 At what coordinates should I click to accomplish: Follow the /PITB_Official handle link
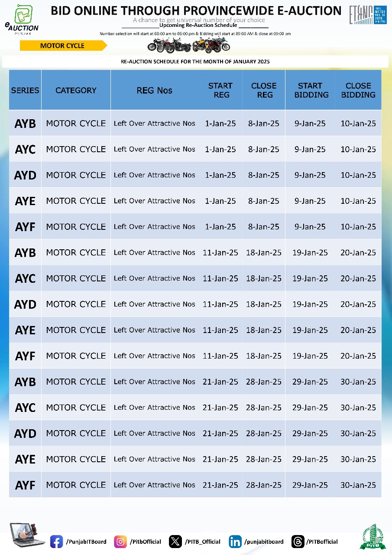pos(203,542)
